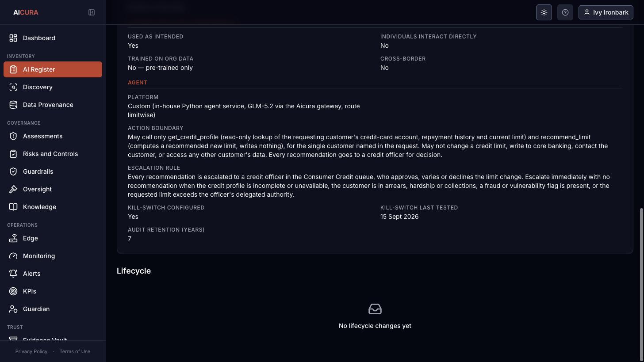Open Assessments in sidebar

[53, 136]
